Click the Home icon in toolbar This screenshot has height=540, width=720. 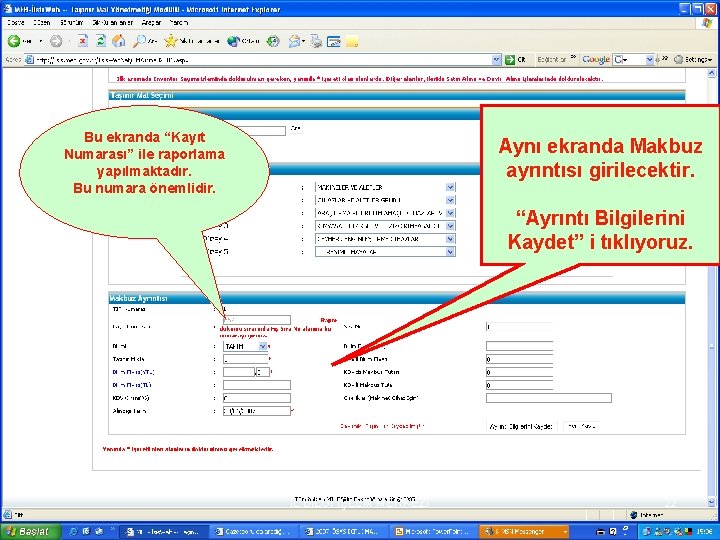119,41
